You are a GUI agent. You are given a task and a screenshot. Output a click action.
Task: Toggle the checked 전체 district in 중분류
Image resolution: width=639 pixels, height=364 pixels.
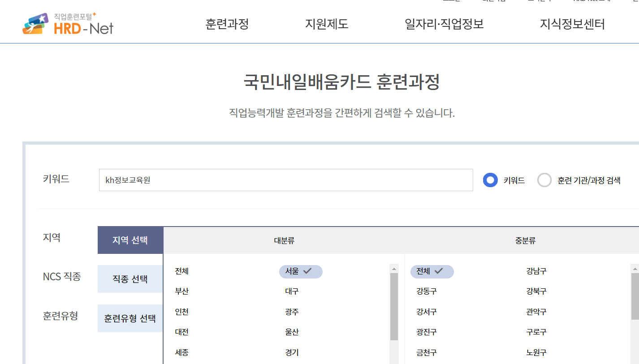pyautogui.click(x=432, y=271)
